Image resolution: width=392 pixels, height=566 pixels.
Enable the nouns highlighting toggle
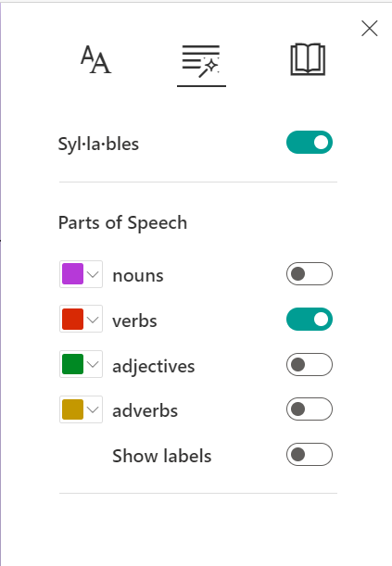(x=310, y=274)
